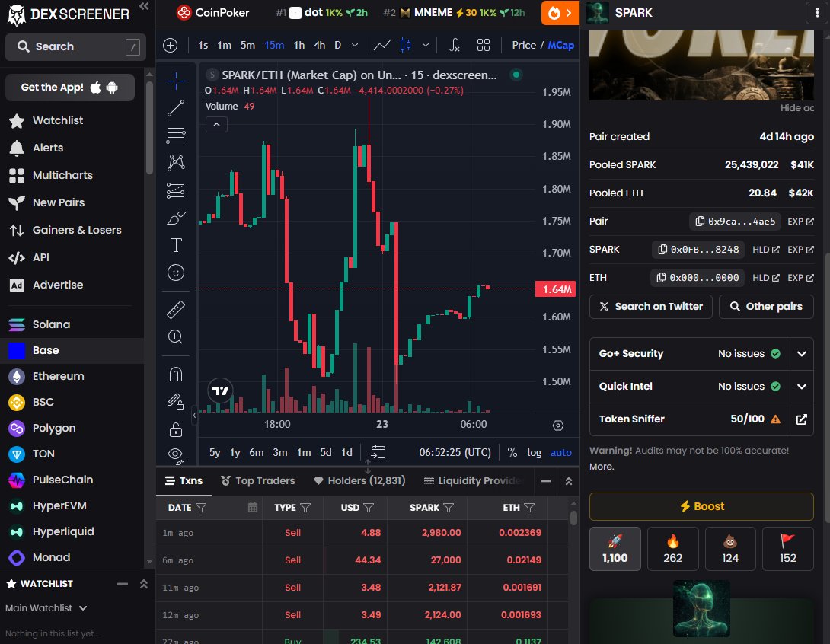Set the chart interval to 1s

click(203, 46)
